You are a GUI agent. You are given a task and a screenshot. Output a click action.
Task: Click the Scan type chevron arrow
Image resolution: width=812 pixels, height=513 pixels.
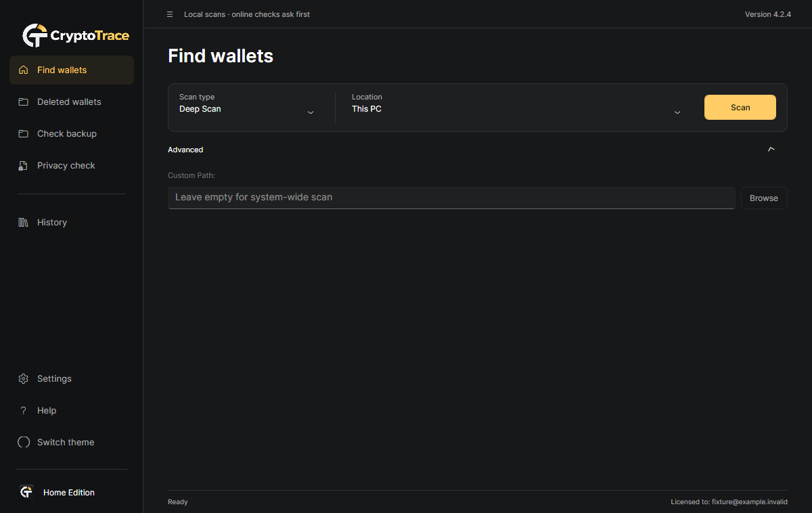(x=311, y=112)
